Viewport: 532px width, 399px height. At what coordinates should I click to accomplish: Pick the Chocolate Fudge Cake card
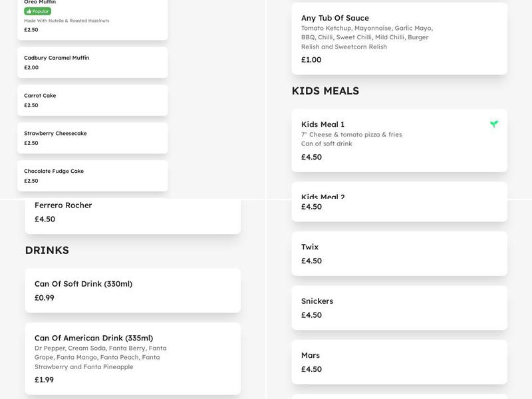(x=92, y=176)
